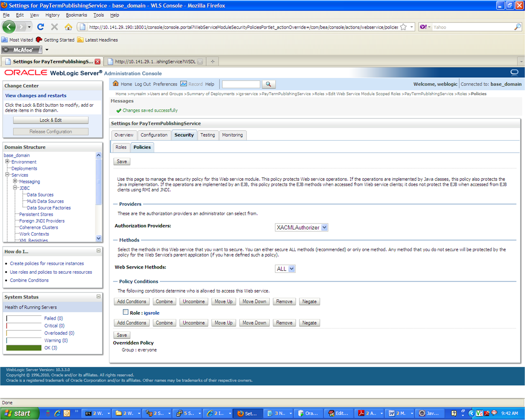This screenshot has height=420, width=525.
Task: Click the console search text field
Action: 241,84
